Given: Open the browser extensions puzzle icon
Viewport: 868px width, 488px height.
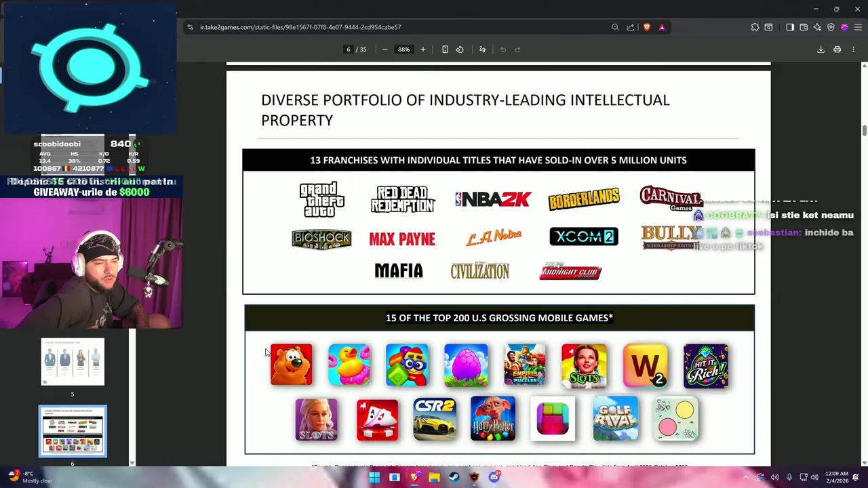Looking at the screenshot, I should [755, 27].
